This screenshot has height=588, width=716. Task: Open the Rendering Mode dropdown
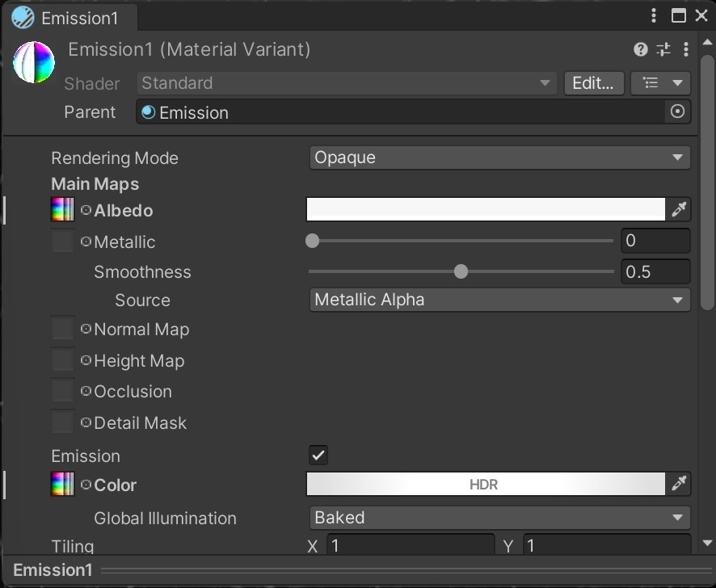[499, 157]
